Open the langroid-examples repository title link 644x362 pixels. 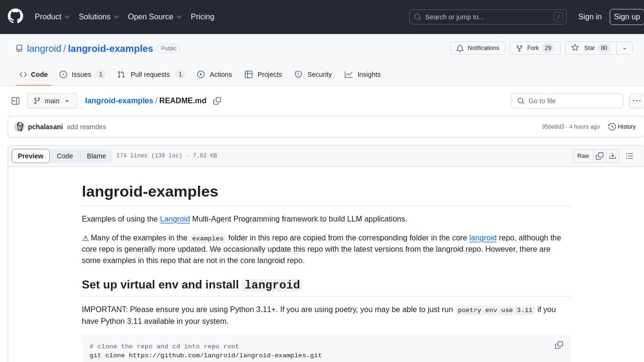(x=110, y=48)
